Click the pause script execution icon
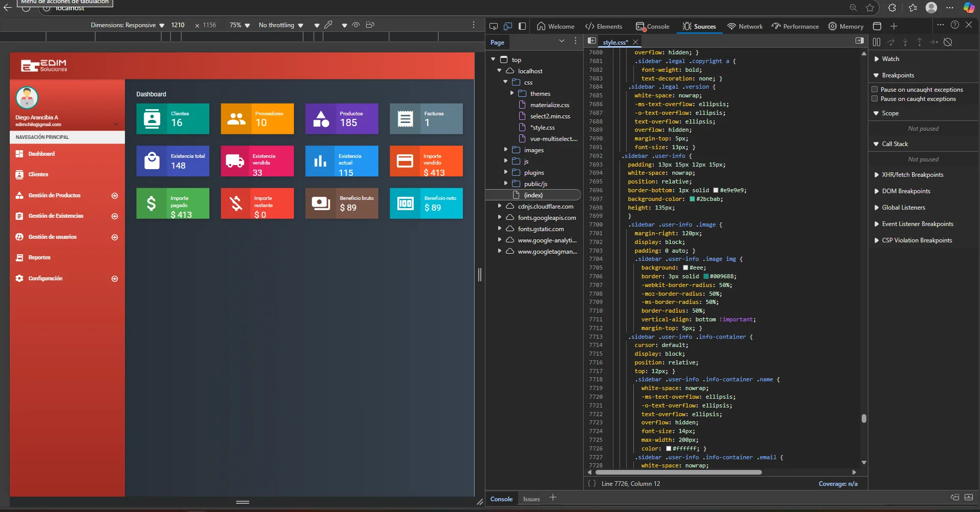Screen dimensions: 980x512 click(877, 42)
